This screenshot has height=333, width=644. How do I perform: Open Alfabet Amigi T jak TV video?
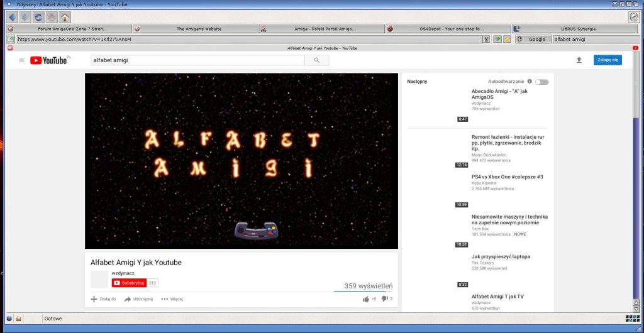pyautogui.click(x=497, y=296)
